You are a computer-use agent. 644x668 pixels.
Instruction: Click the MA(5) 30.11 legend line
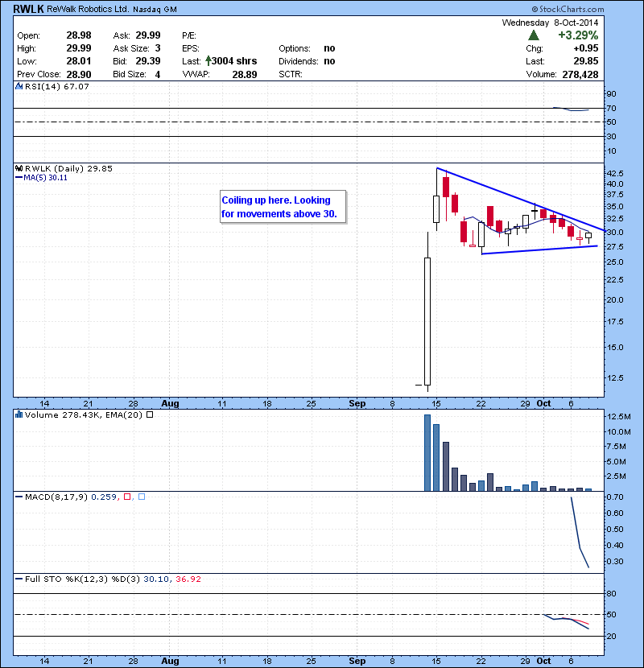[x=19, y=178]
